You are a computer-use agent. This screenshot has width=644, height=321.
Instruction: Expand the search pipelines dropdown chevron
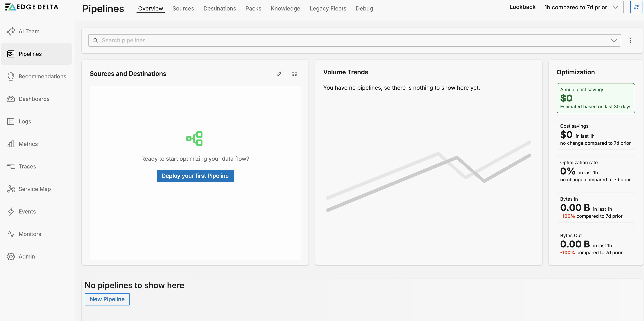pyautogui.click(x=614, y=41)
